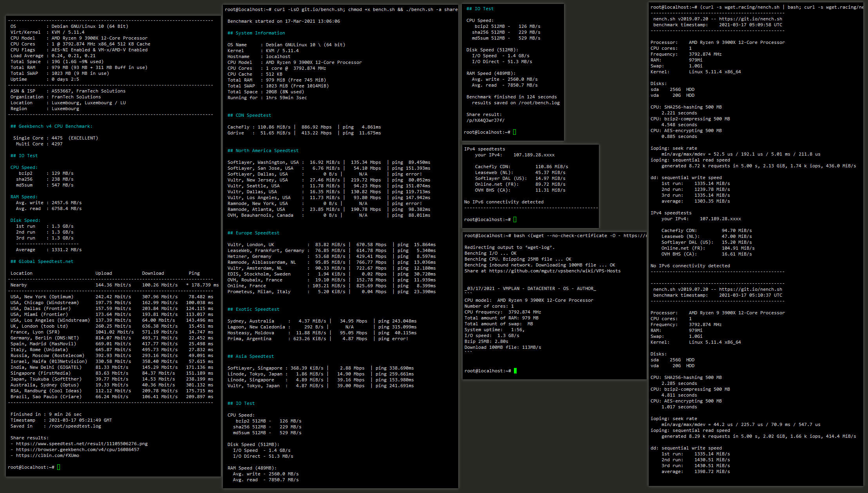Click 'Average : 1331.2 MB/s' disk speed line

point(49,250)
